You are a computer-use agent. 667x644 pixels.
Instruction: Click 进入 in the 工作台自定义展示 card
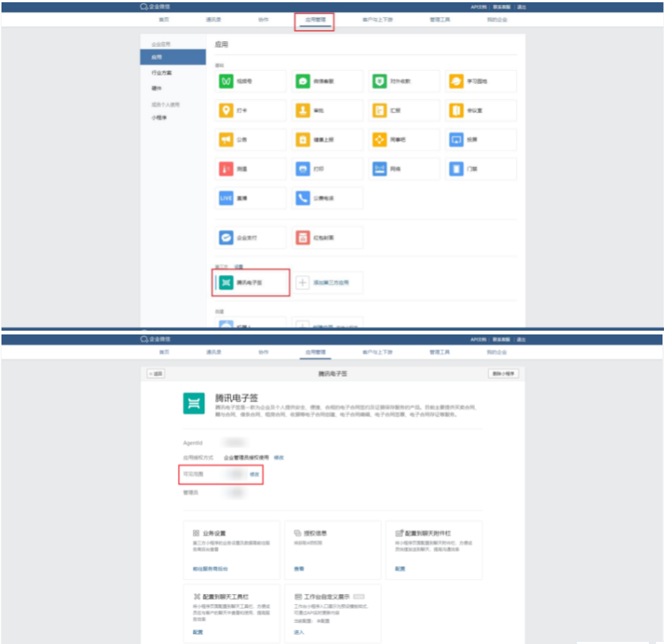coord(299,632)
